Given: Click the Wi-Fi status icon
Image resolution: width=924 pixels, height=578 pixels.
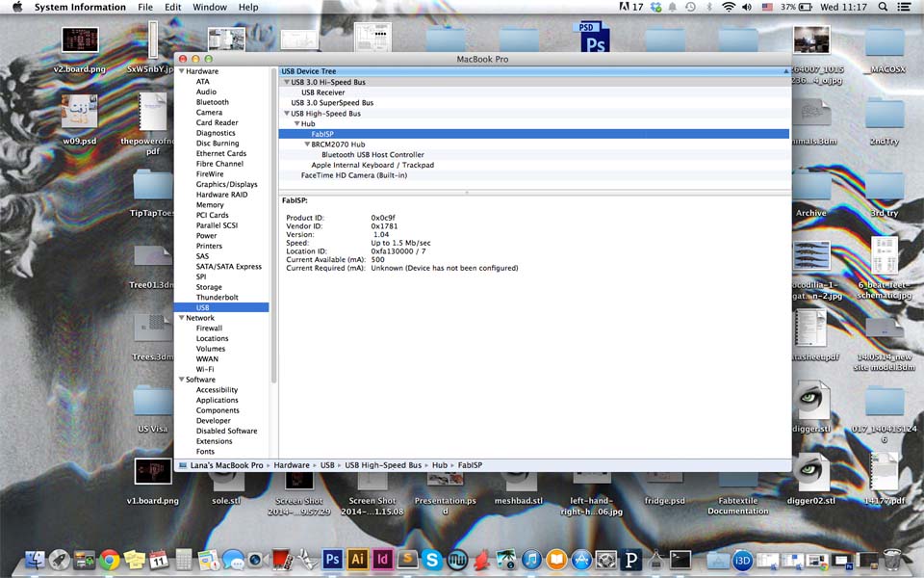Looking at the screenshot, I should tap(729, 7).
